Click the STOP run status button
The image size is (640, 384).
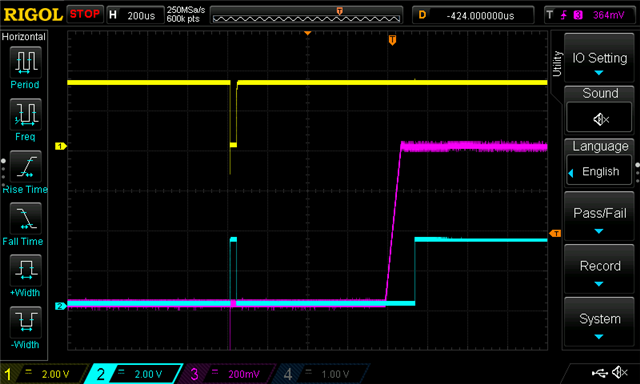(84, 14)
